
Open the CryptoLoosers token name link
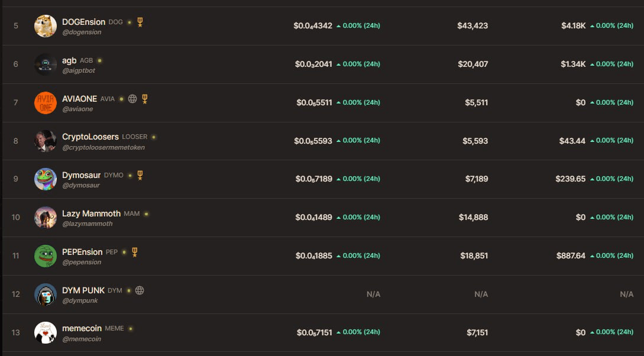click(x=90, y=137)
